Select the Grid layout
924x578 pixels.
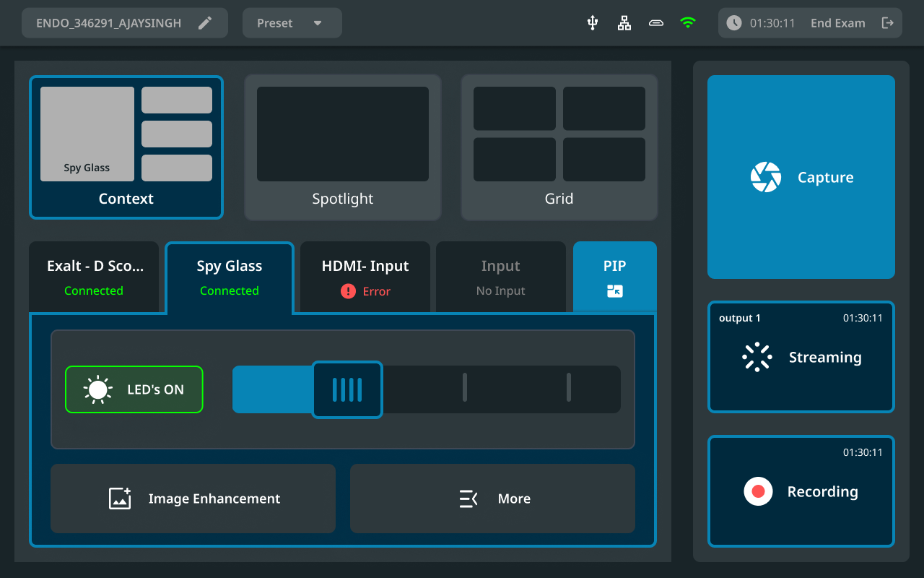click(559, 147)
